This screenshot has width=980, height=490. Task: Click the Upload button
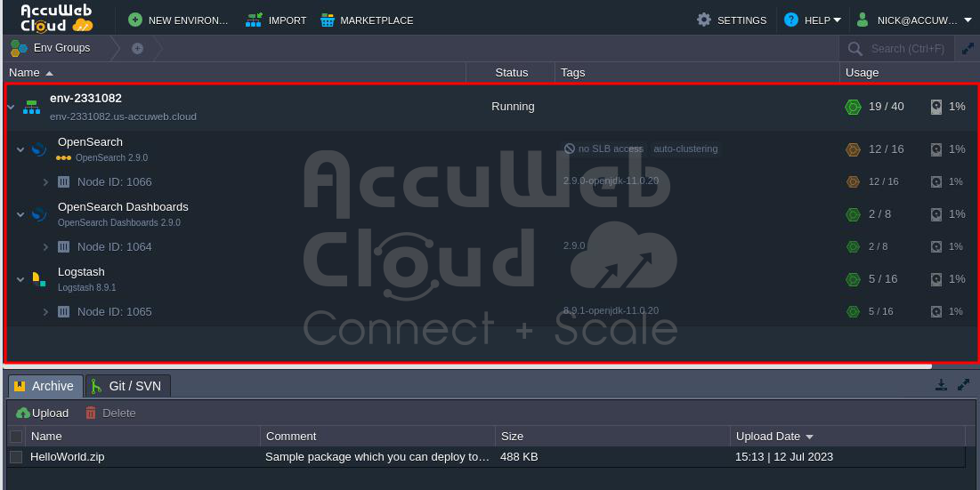(42, 413)
